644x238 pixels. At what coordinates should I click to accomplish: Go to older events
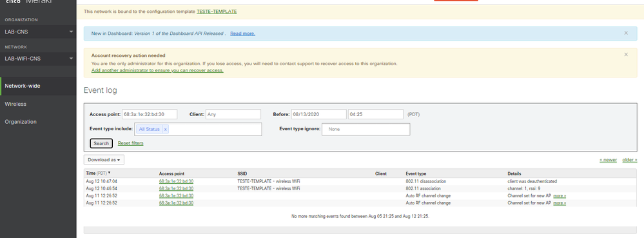click(x=630, y=160)
